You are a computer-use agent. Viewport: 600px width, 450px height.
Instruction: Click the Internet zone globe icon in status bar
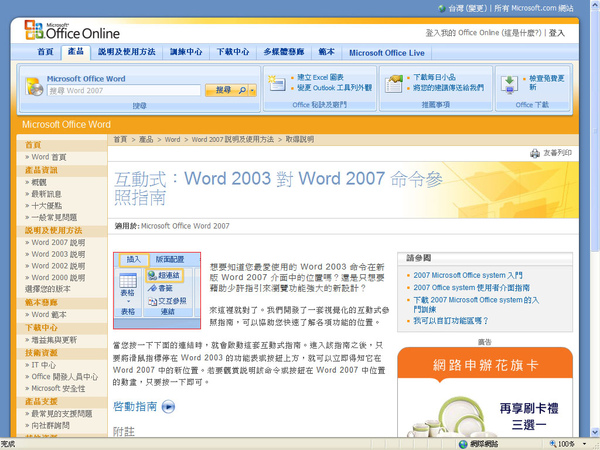[463, 444]
